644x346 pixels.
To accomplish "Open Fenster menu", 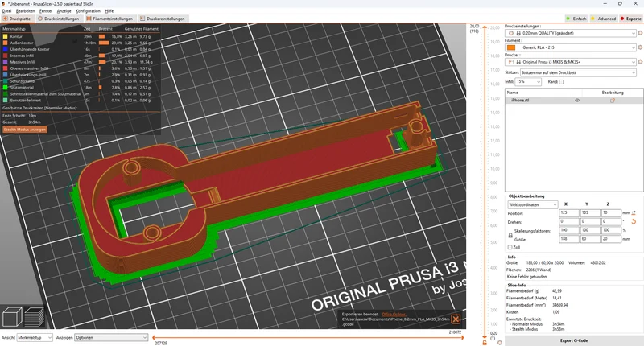I will click(46, 11).
